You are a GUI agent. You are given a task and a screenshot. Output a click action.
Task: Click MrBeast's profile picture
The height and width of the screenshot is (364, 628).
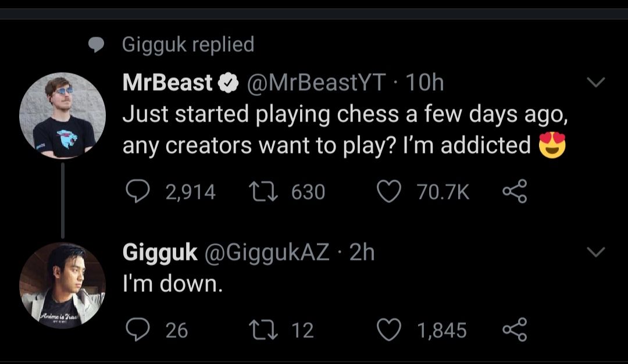(x=62, y=116)
